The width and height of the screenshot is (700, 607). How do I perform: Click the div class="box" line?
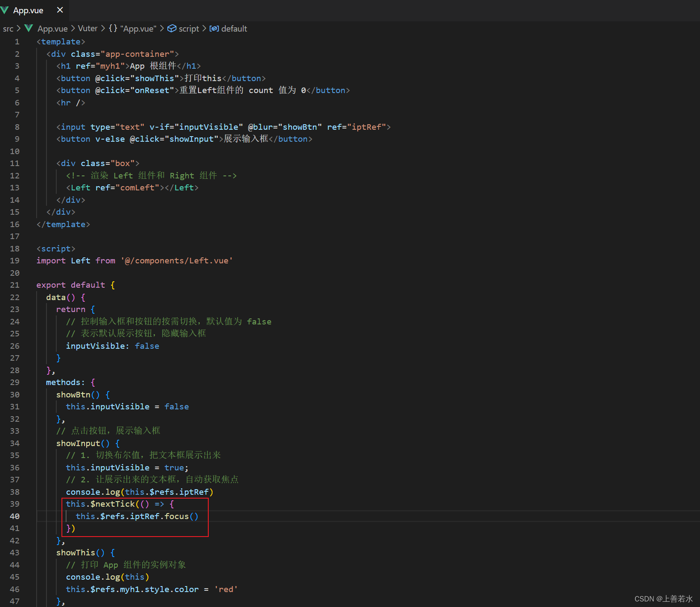pos(98,163)
